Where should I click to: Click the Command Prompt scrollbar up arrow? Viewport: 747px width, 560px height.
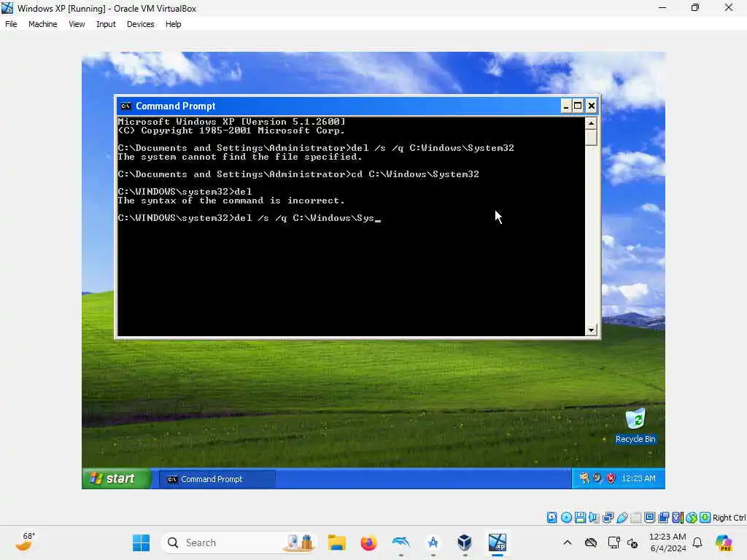tap(591, 122)
